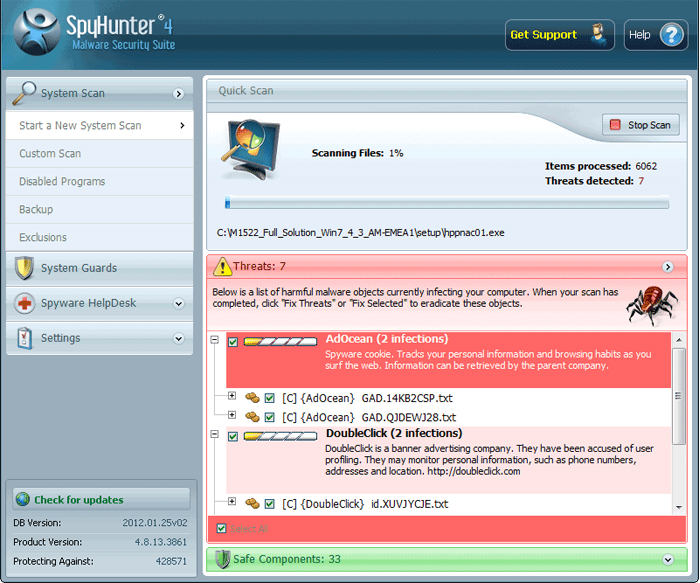Click the Help question mark icon
This screenshot has width=700, height=583.
click(x=671, y=35)
